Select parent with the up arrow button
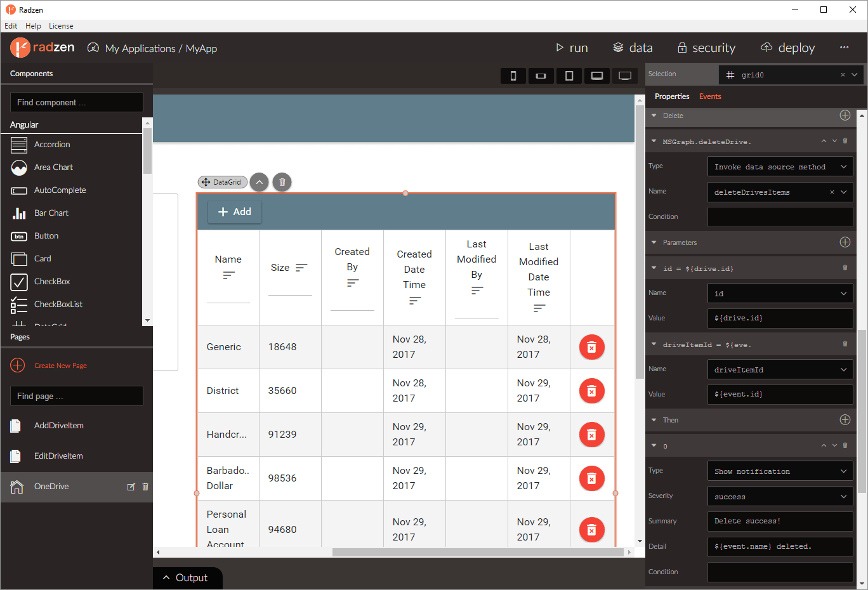 tap(259, 182)
